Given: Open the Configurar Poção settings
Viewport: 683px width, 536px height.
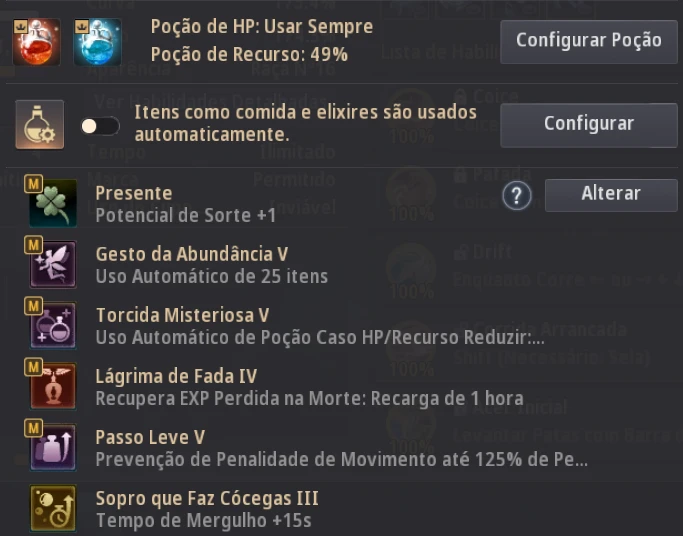Looking at the screenshot, I should click(x=589, y=42).
